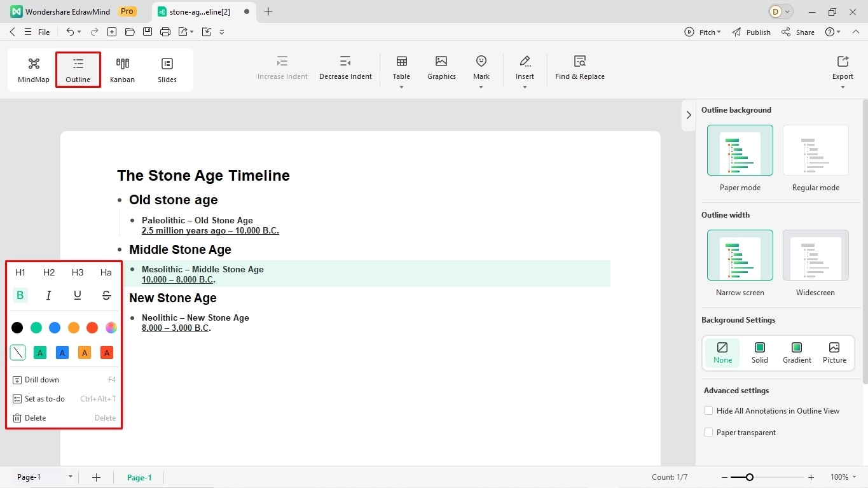This screenshot has width=868, height=488.
Task: Select the green Page-1 tab
Action: (x=139, y=477)
